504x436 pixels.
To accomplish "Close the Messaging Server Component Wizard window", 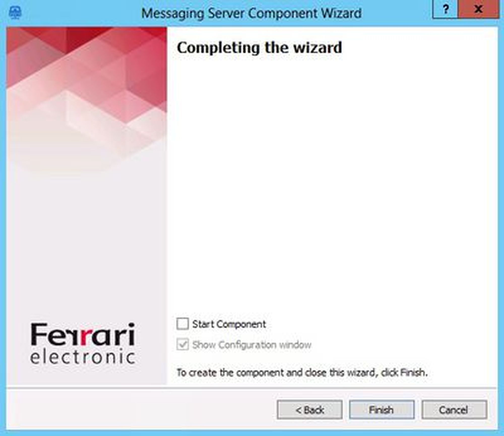I will coord(478,10).
